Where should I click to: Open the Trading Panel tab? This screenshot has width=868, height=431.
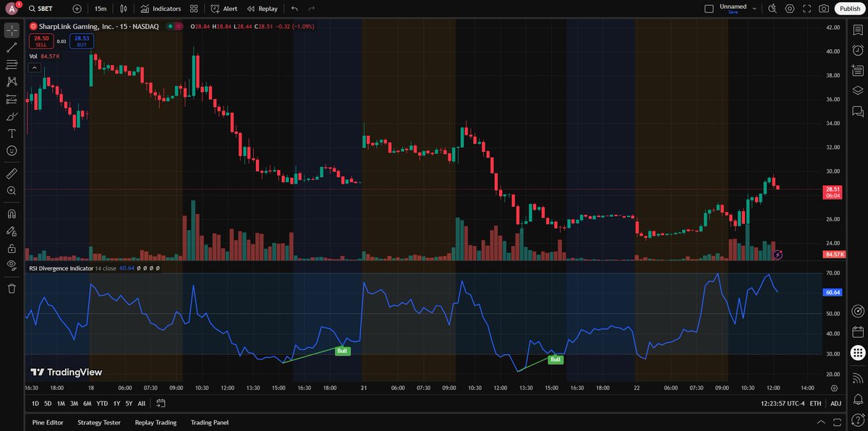(210, 422)
